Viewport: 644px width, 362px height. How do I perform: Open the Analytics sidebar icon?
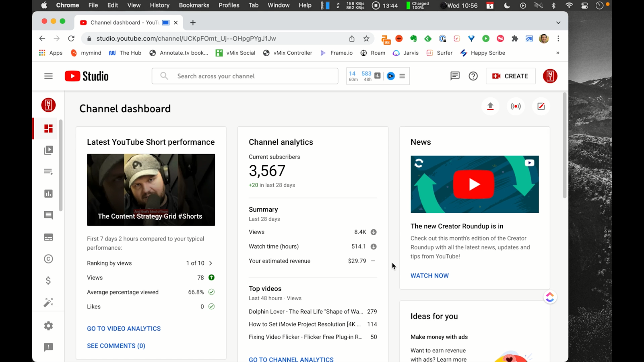point(48,193)
